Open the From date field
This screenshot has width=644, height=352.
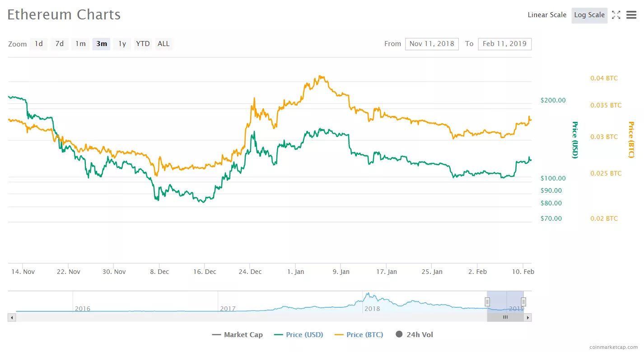point(432,44)
